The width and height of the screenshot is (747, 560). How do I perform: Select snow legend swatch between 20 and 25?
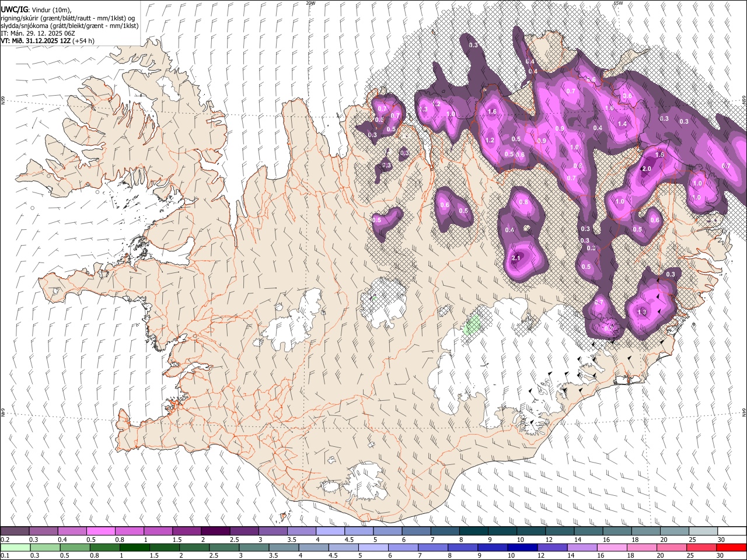(675, 531)
